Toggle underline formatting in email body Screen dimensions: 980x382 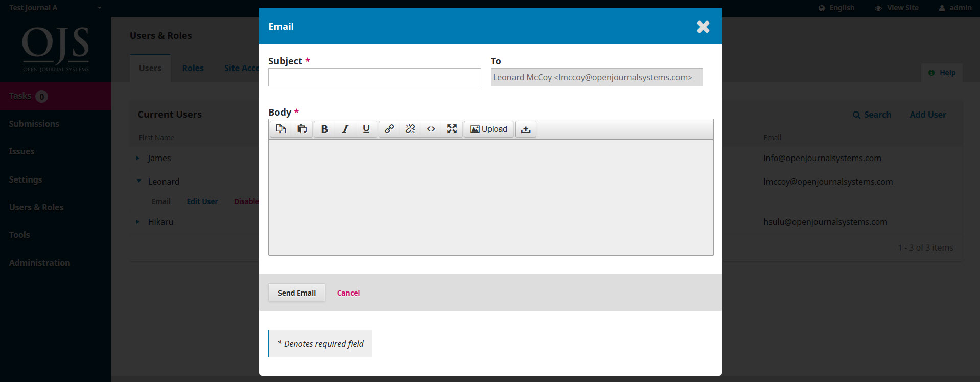click(x=366, y=129)
